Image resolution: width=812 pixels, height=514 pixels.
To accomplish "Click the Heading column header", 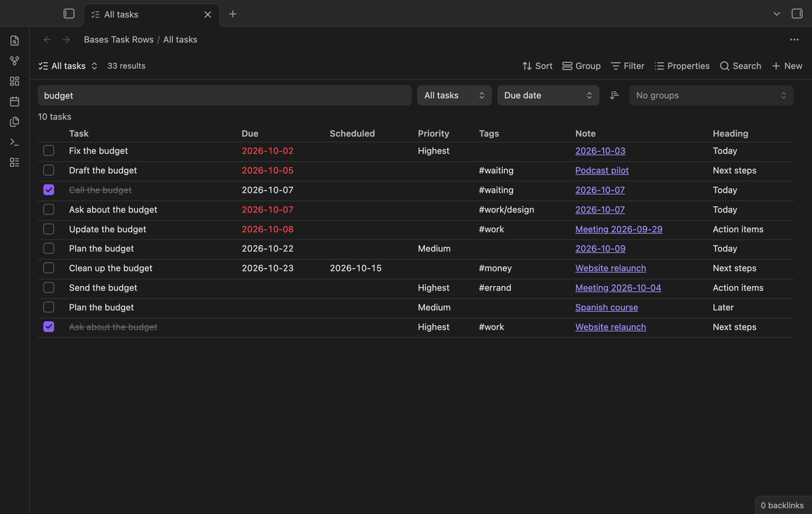I will click(x=730, y=133).
